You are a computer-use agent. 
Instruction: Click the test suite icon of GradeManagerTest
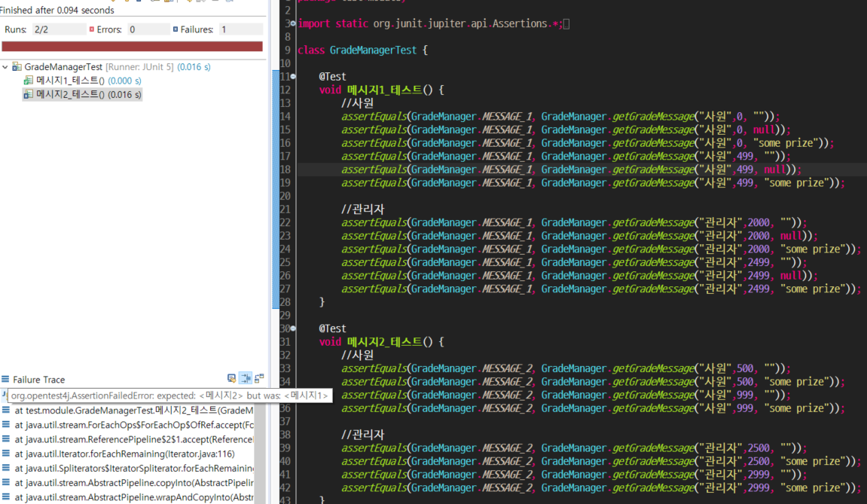pos(17,67)
